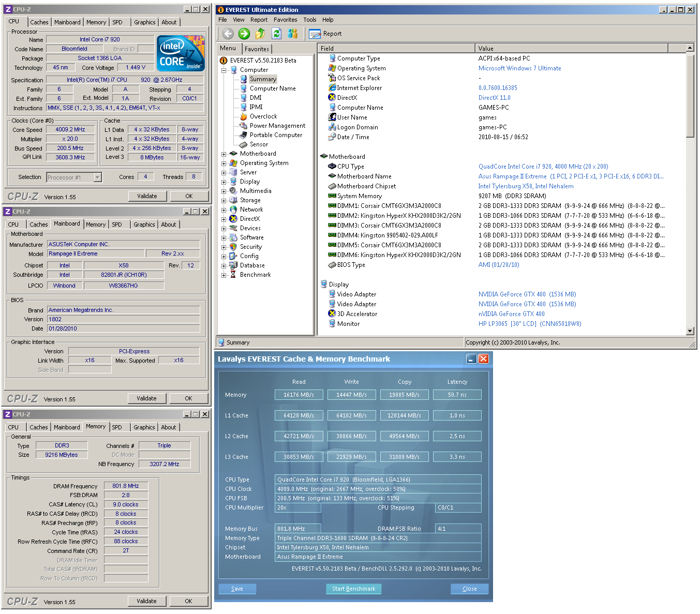
Task: Click the EVEREST list scrollbar down arrow
Action: (x=690, y=331)
